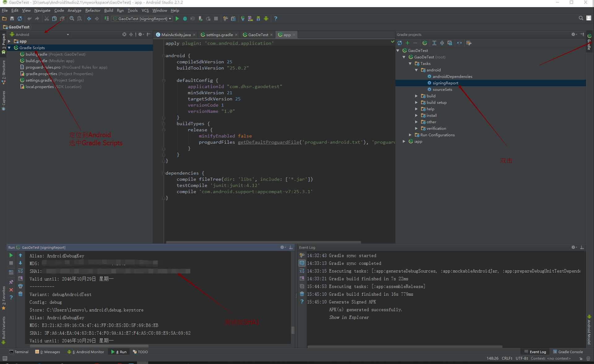The image size is (594, 364).
Task: Click the Run console vertical scrollbar
Action: pyautogui.click(x=293, y=330)
